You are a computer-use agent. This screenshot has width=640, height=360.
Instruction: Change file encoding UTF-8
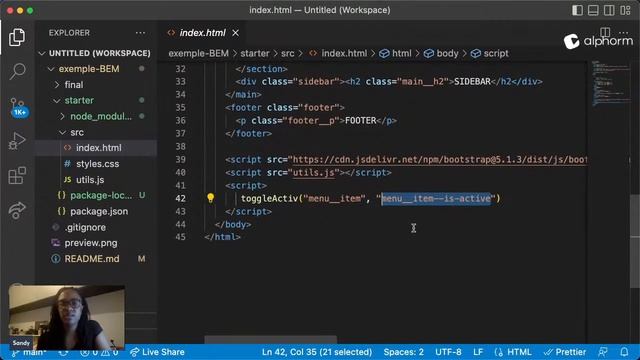(448, 352)
